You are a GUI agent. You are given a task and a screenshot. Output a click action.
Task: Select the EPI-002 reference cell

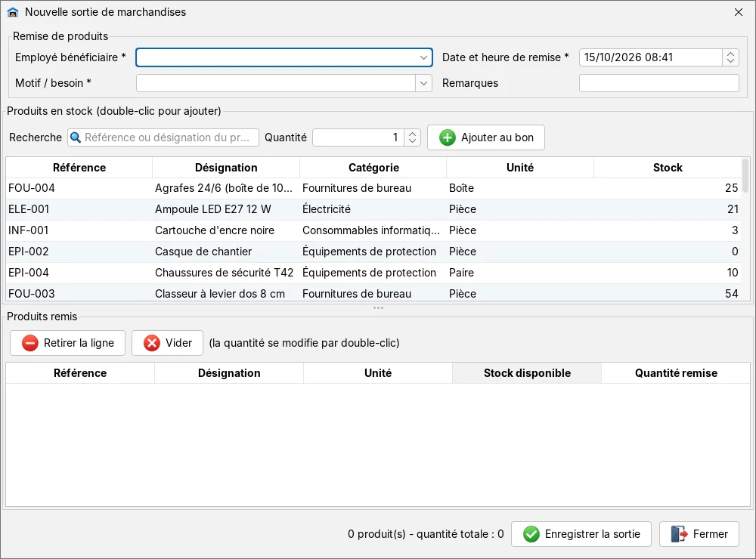[x=79, y=252]
